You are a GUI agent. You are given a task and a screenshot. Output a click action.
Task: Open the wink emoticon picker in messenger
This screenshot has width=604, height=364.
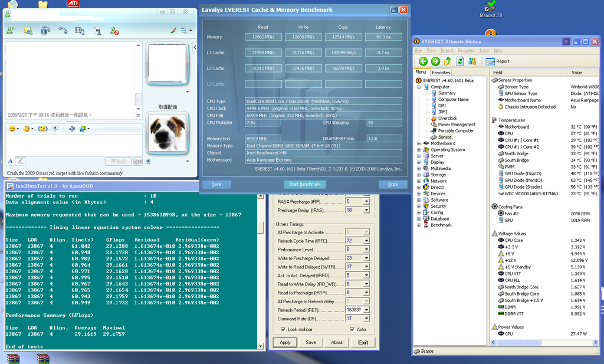tap(28, 129)
